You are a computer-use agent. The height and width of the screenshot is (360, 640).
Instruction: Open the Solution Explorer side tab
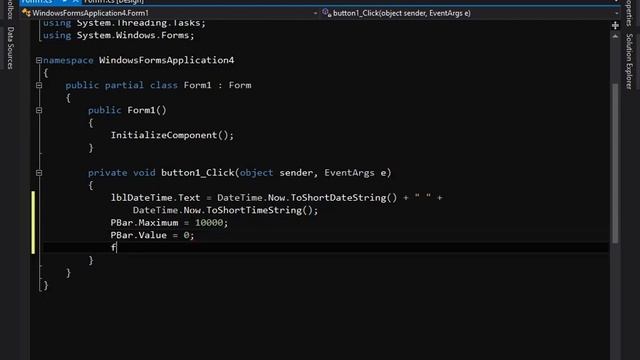point(629,61)
